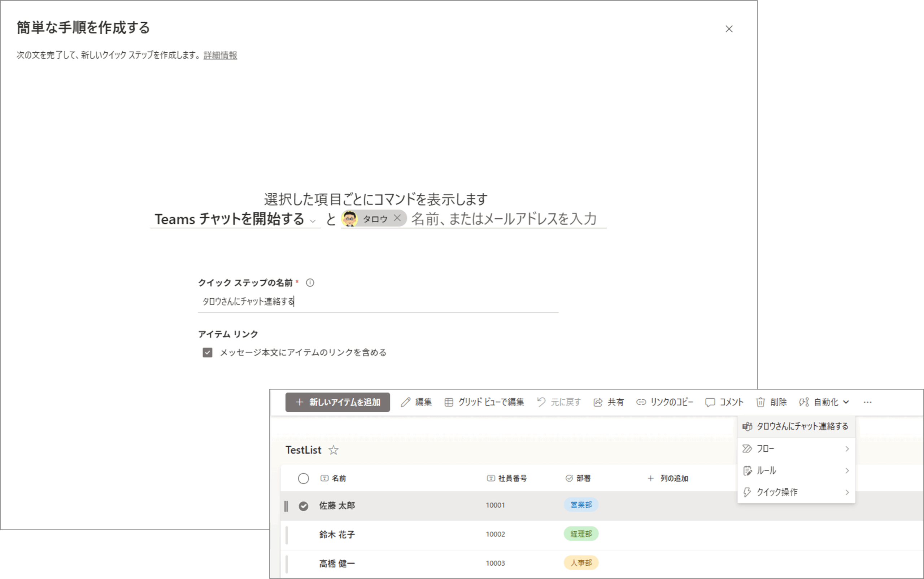This screenshot has height=579, width=924.
Task: Remove the タロウ person chip
Action: click(x=397, y=218)
